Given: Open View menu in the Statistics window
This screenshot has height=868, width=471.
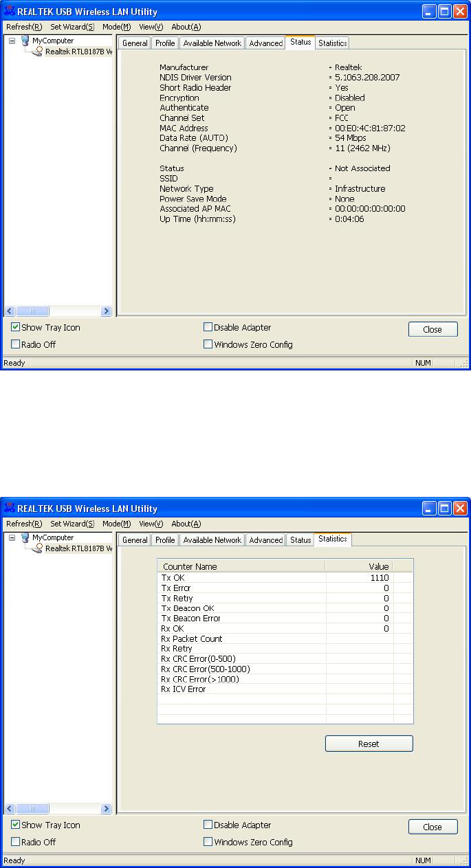Looking at the screenshot, I should [151, 524].
